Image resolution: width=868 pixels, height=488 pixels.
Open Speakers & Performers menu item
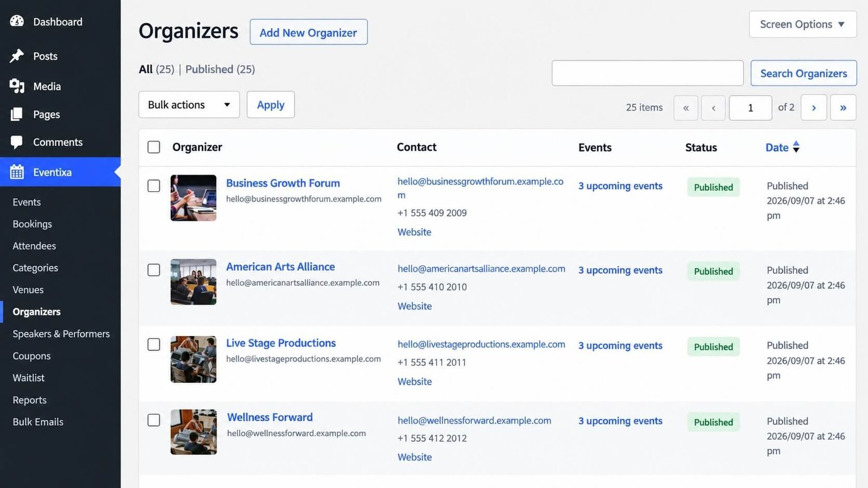61,333
